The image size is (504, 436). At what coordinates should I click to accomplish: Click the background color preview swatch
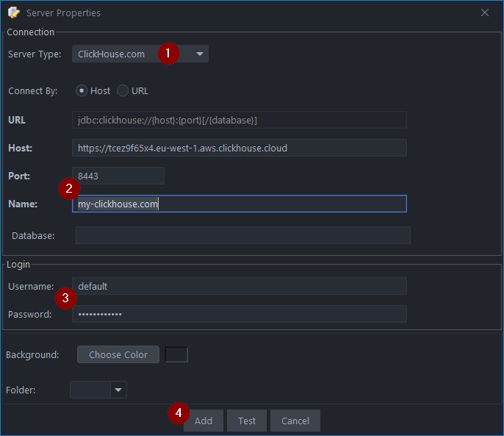[176, 354]
